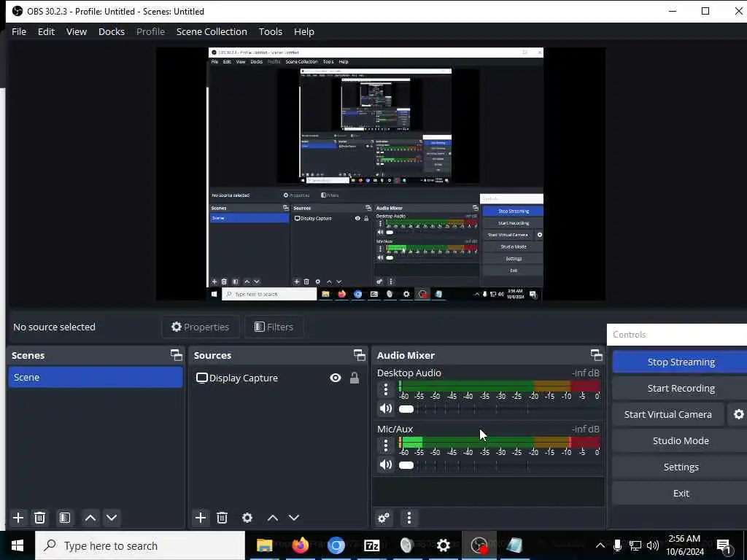Enable Studio Mode
This screenshot has width=747, height=560.
[x=680, y=440]
